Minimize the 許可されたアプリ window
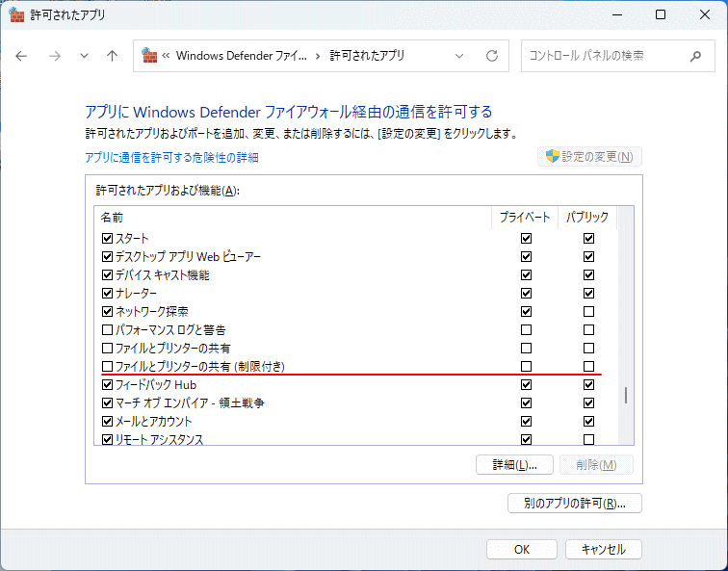Screen dimensions: 728x571 pyautogui.click(x=617, y=14)
